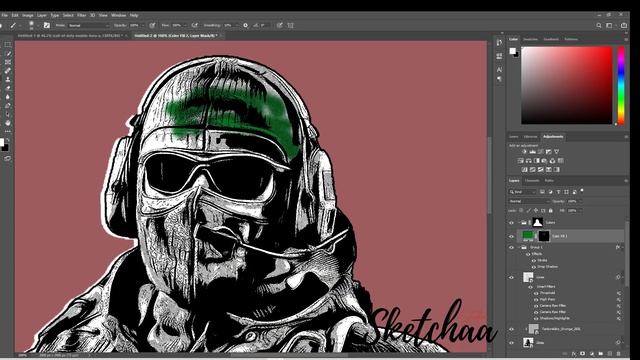The image size is (640, 360).
Task: Add a Vibrance adjustment from the panel
Action: click(556, 151)
